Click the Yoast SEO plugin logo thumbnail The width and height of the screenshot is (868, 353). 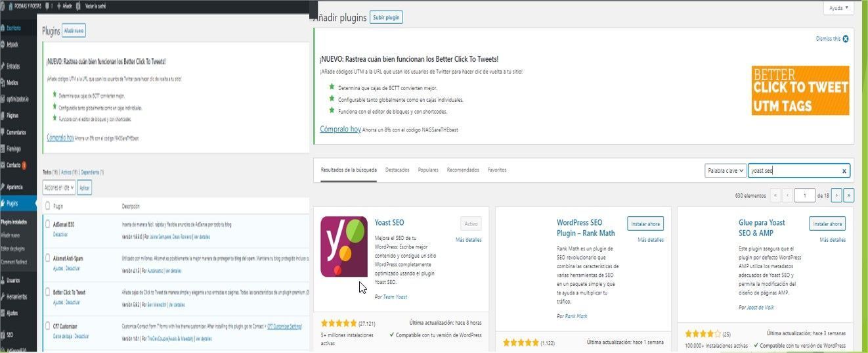pyautogui.click(x=344, y=247)
